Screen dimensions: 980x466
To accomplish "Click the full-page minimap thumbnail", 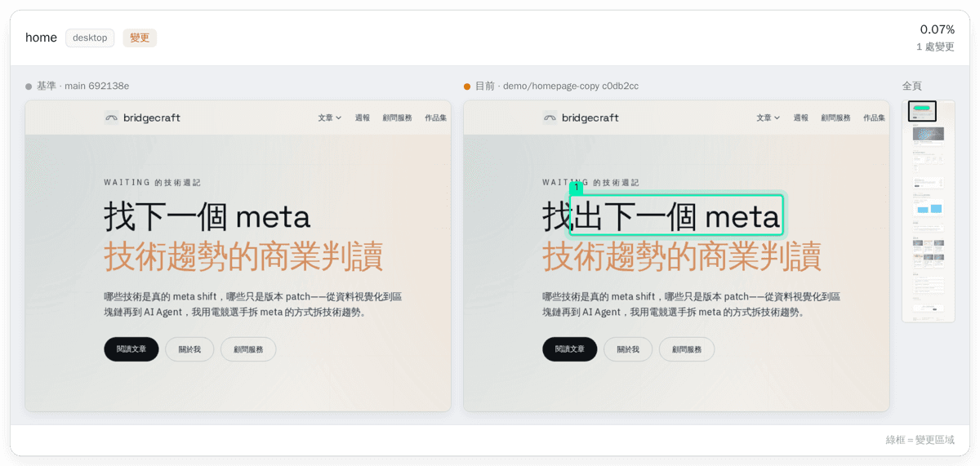I will click(x=928, y=211).
